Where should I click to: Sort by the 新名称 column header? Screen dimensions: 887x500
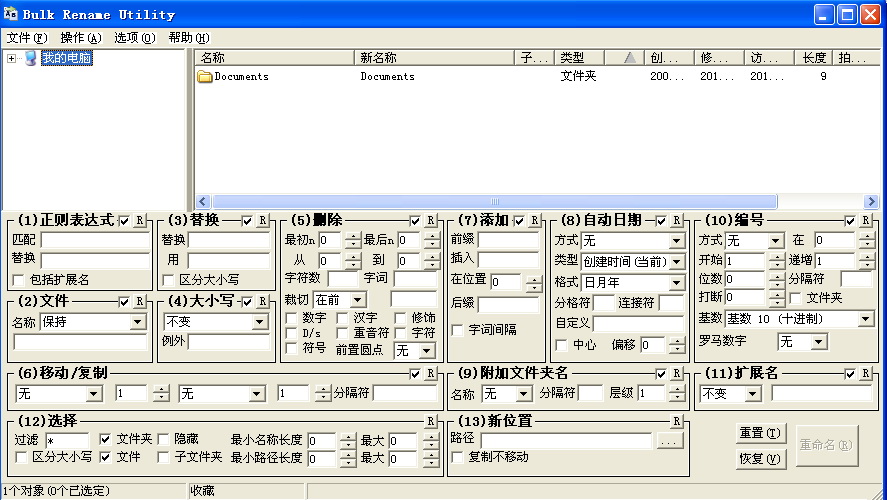pos(434,58)
